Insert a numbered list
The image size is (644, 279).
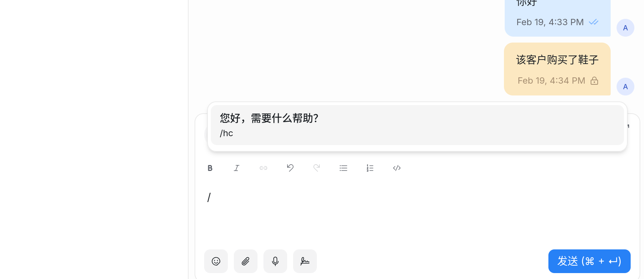[x=370, y=168]
